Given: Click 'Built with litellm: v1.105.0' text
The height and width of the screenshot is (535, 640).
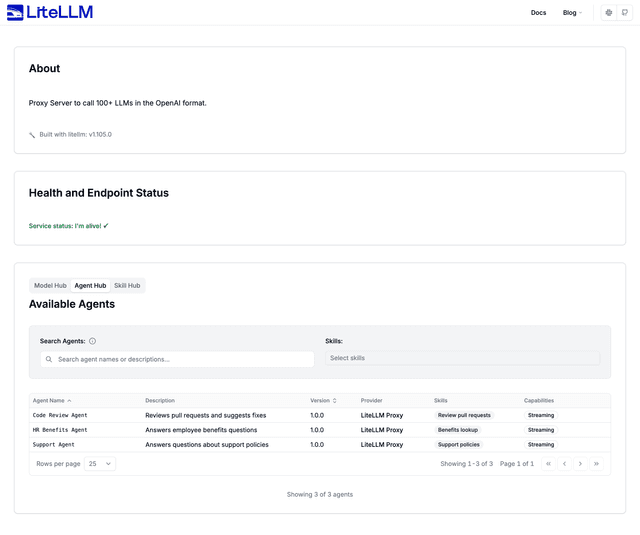Looking at the screenshot, I should tap(76, 134).
